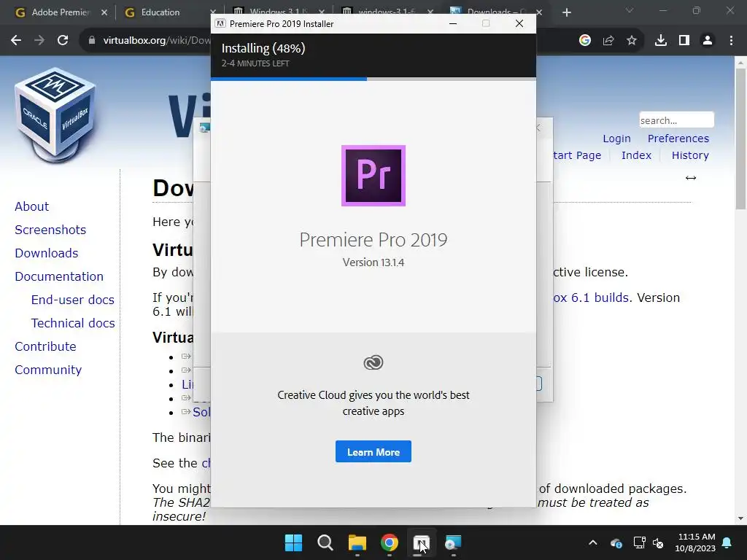The width and height of the screenshot is (747, 560).
Task: Switch to the windows-3.1 archive tab
Action: tap(388, 10)
